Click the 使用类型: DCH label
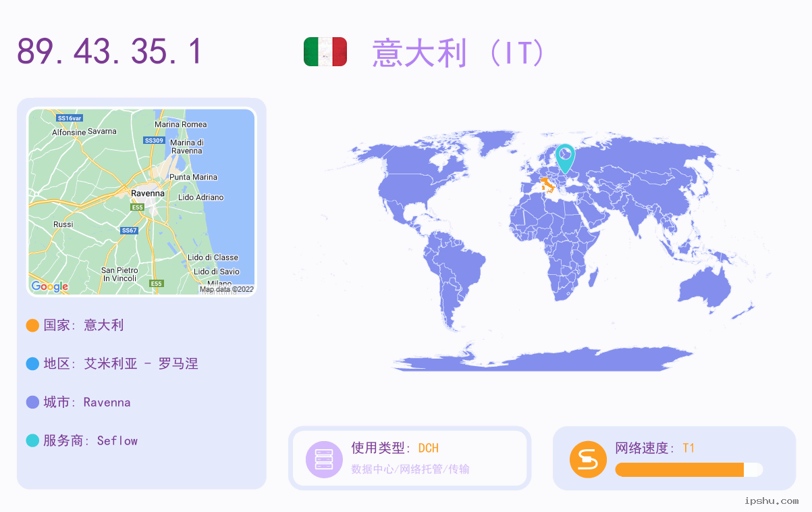Viewport: 812px width, 512px height. point(395,448)
